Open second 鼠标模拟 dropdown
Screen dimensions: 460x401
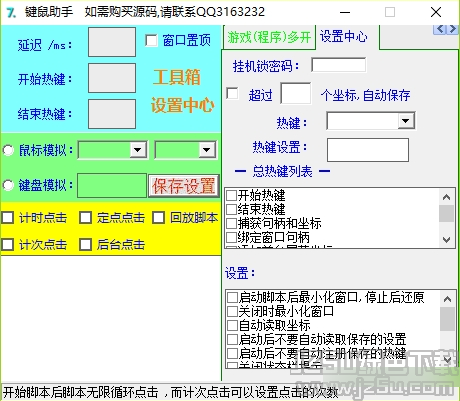(207, 150)
